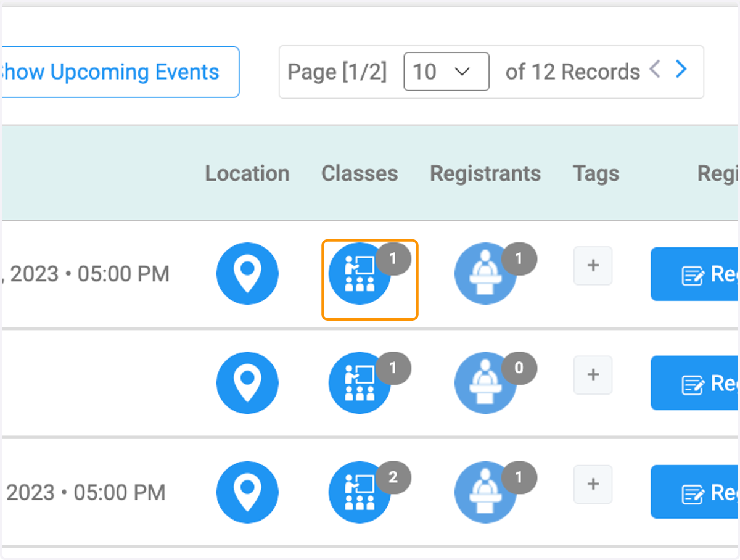Click the 'of 12 Records' text
The width and height of the screenshot is (740, 560).
click(573, 72)
